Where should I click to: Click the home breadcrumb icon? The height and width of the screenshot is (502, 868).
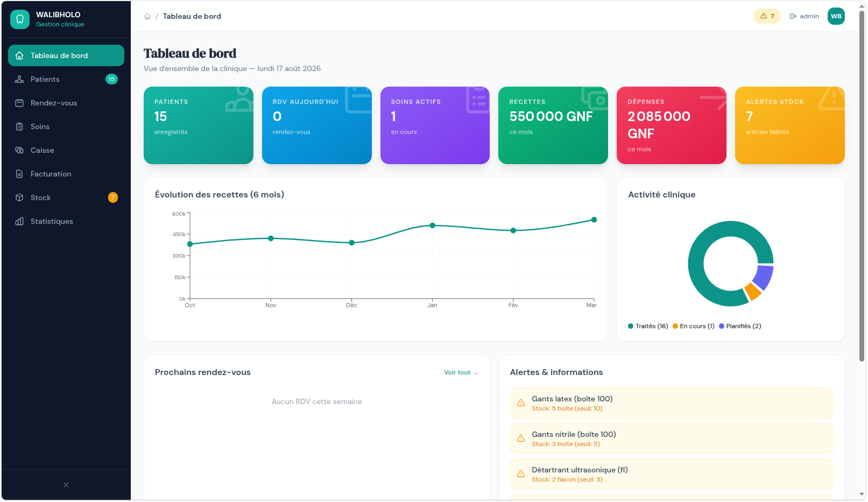tap(147, 16)
